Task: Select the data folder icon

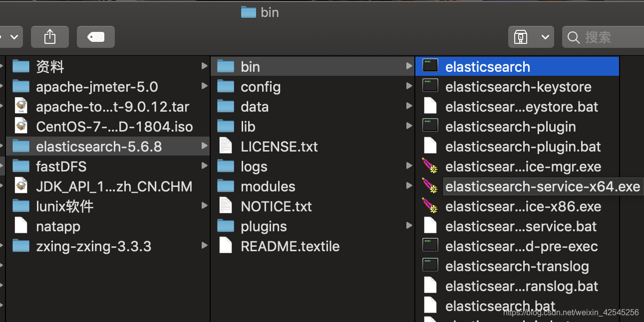Action: (x=226, y=106)
